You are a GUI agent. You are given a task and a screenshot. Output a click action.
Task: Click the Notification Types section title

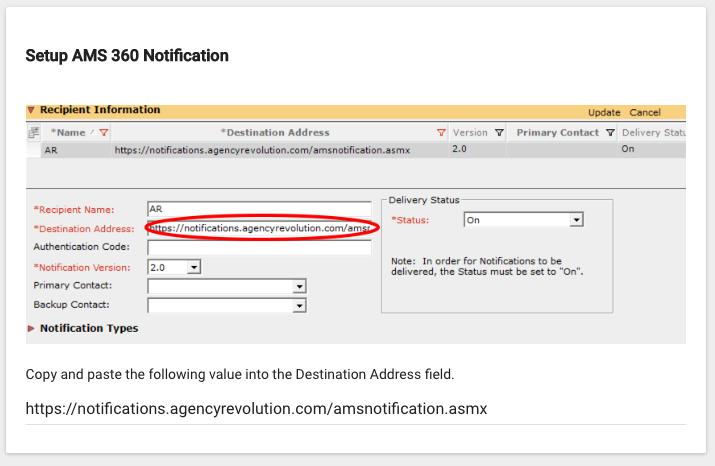pos(89,328)
